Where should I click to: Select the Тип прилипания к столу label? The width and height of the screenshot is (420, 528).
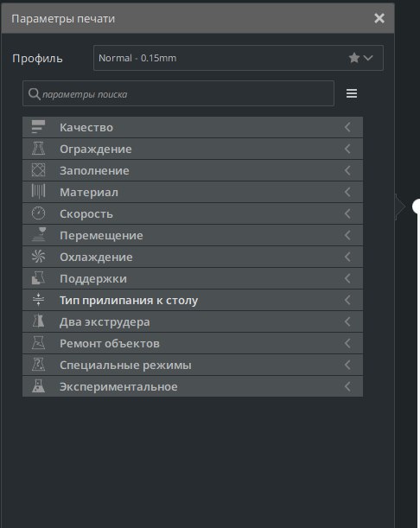pyautogui.click(x=129, y=301)
